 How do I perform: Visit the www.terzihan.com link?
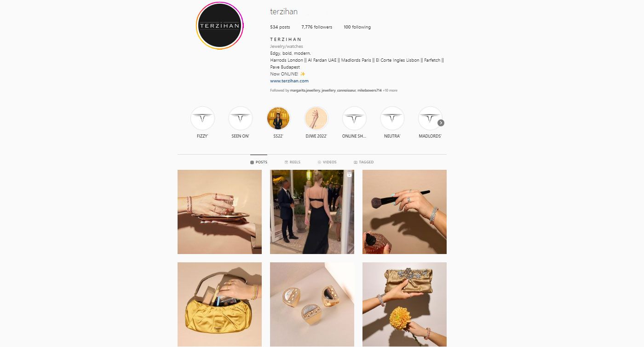click(289, 81)
